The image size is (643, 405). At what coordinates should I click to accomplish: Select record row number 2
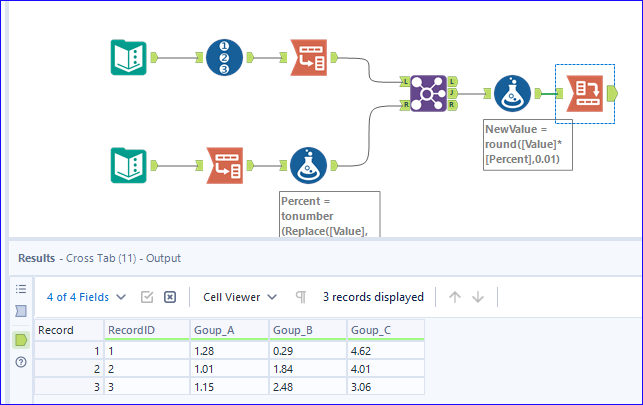[69, 369]
